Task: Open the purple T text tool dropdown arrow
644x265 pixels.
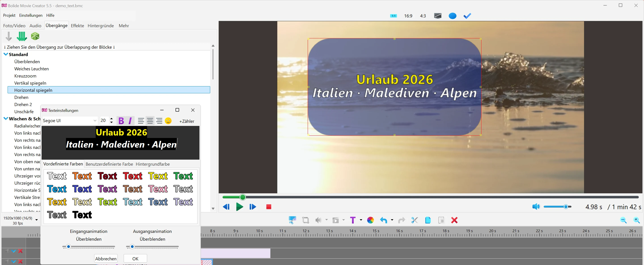Action: pyautogui.click(x=361, y=220)
